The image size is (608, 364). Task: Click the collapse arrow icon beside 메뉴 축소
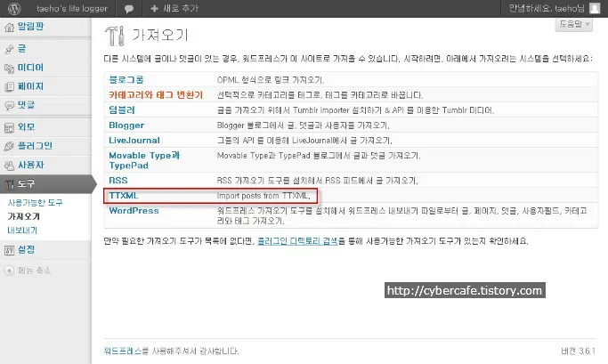pos(9,271)
